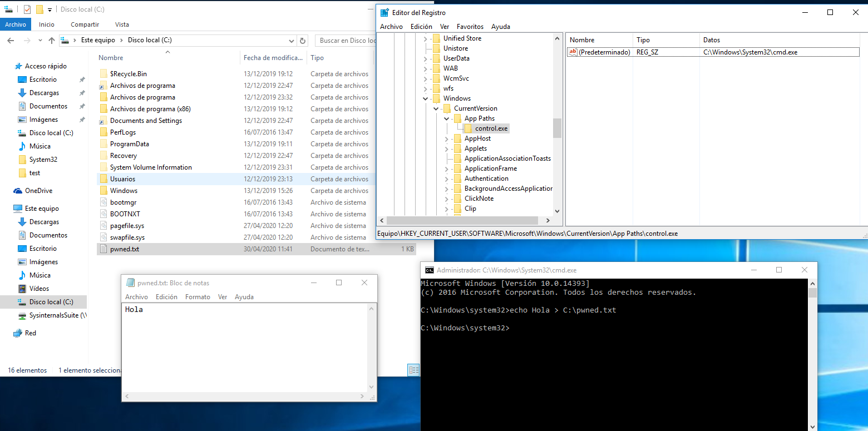Expand the Authentication registry key
Screen dimensions: 868x431
(447, 179)
